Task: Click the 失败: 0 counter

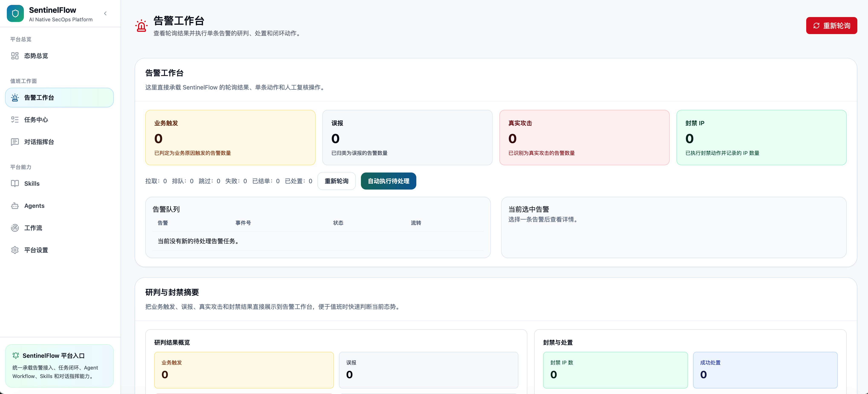Action: pyautogui.click(x=236, y=181)
